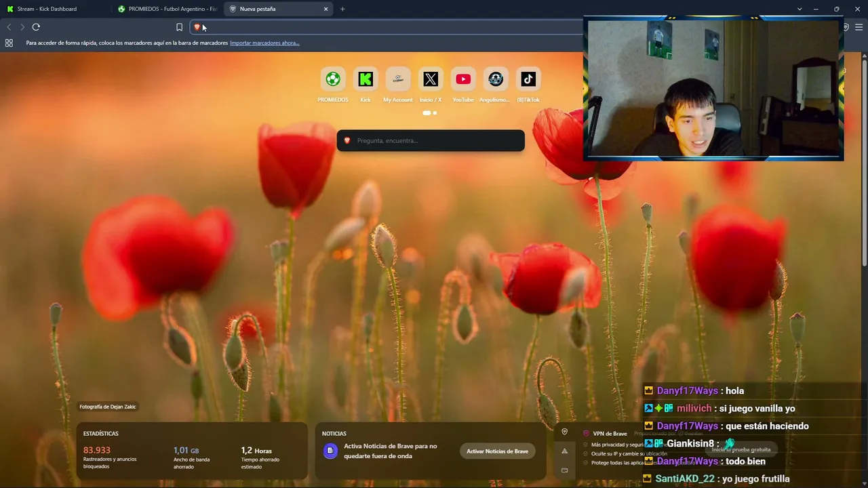Select the VPN shield icon in the side widget
This screenshot has width=868, height=488.
coord(564,432)
